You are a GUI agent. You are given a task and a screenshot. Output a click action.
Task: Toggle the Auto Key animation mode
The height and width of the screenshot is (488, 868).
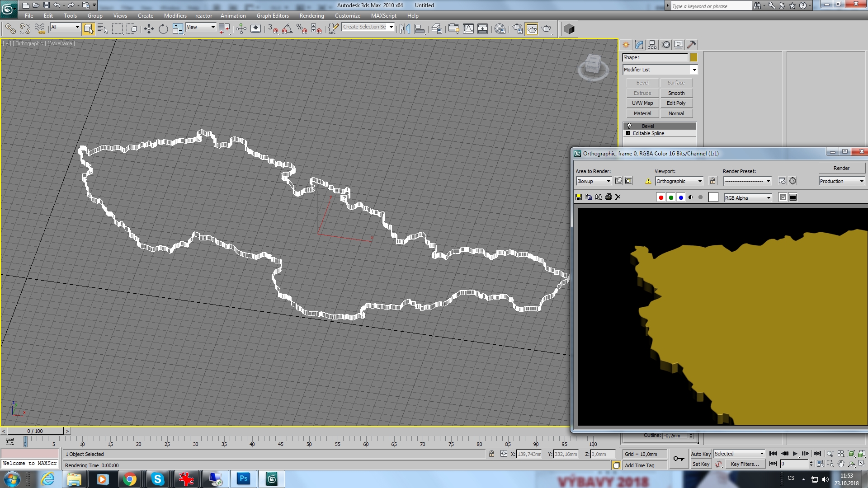click(700, 454)
